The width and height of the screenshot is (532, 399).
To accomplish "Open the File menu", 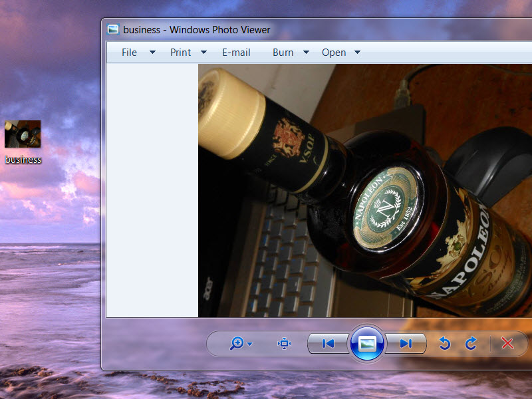I will pos(129,53).
